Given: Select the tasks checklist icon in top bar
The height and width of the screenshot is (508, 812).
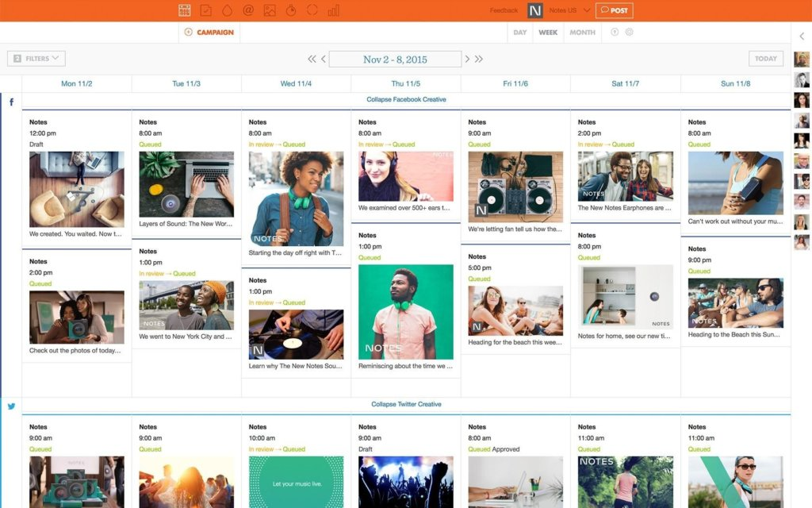Looking at the screenshot, I should (205, 10).
